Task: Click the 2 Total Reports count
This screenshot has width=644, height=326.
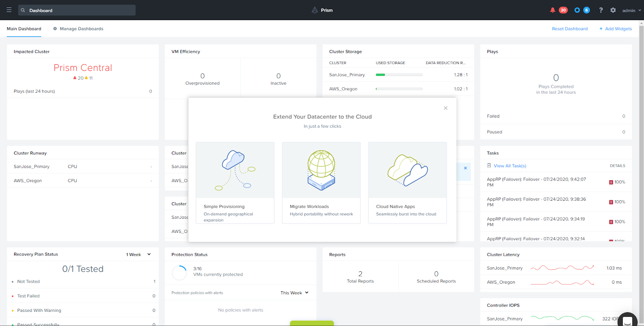Action: [360, 274]
